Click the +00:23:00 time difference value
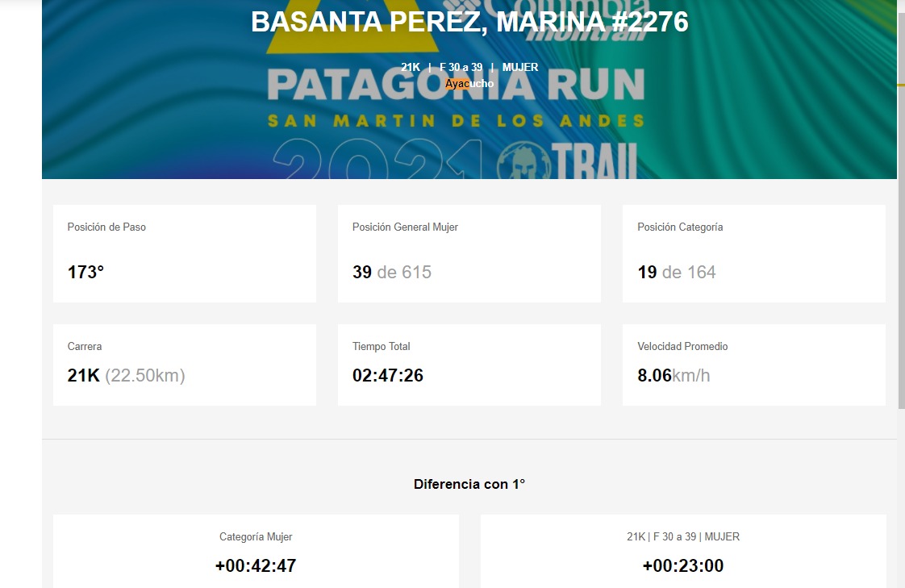 [682, 566]
